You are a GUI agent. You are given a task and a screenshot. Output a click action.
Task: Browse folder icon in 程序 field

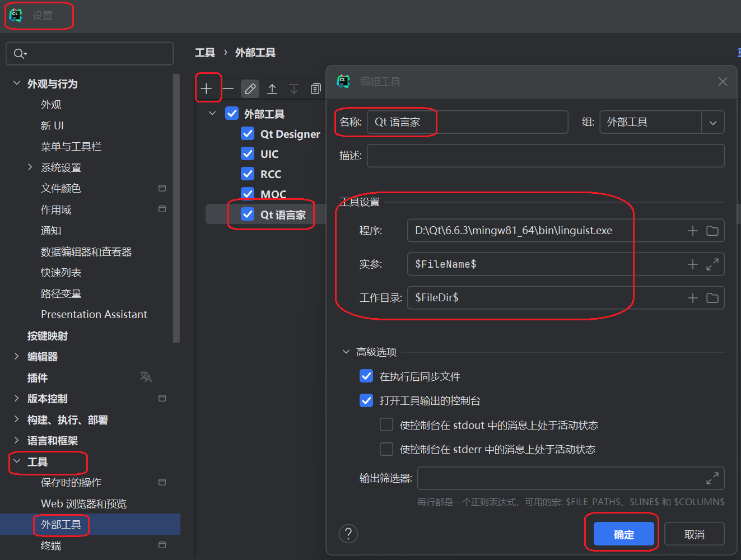[712, 231]
